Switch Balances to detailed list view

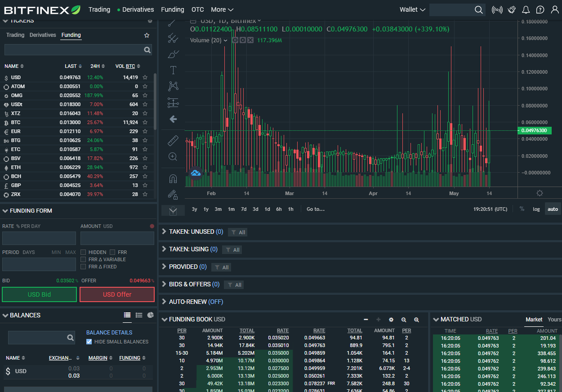[x=139, y=315]
